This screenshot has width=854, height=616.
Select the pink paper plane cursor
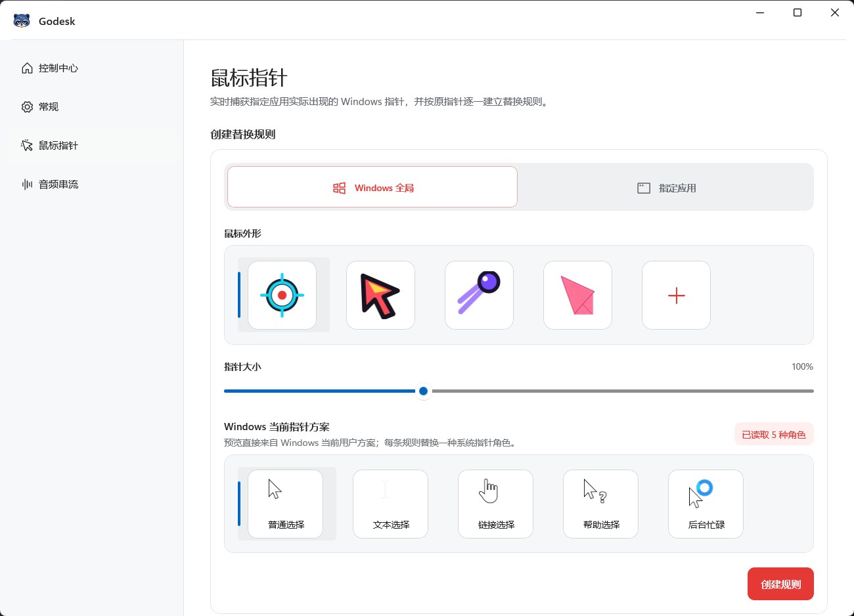(x=577, y=295)
